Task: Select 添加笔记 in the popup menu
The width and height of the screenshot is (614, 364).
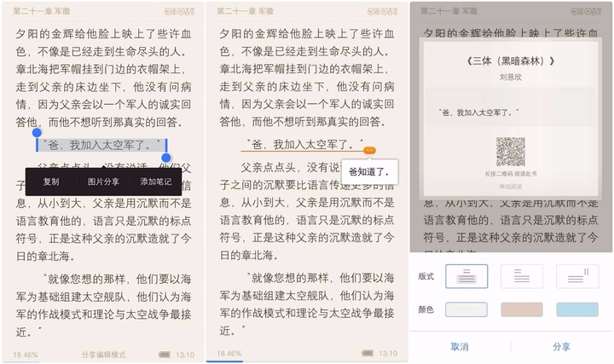Action: [x=155, y=182]
